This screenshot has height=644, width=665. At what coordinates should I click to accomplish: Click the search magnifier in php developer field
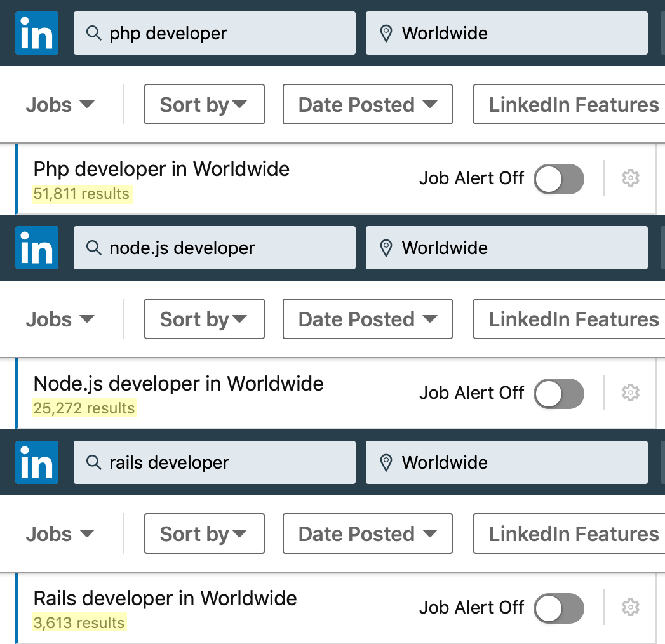[x=94, y=33]
